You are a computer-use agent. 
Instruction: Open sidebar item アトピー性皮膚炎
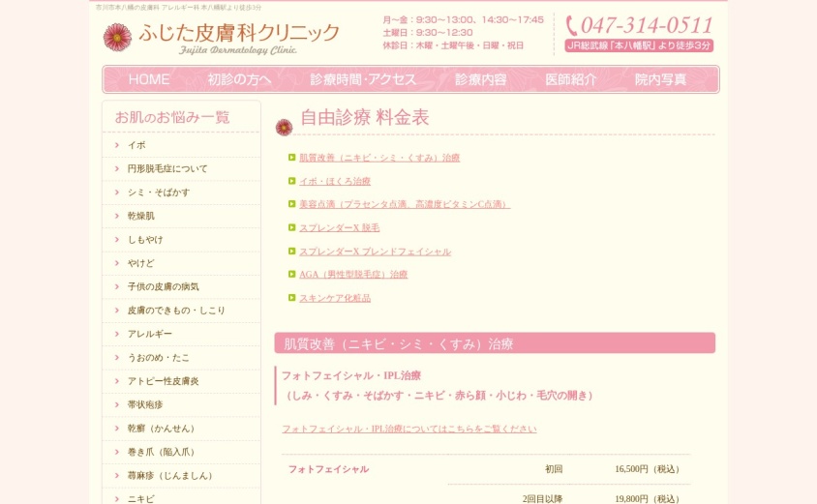click(163, 381)
